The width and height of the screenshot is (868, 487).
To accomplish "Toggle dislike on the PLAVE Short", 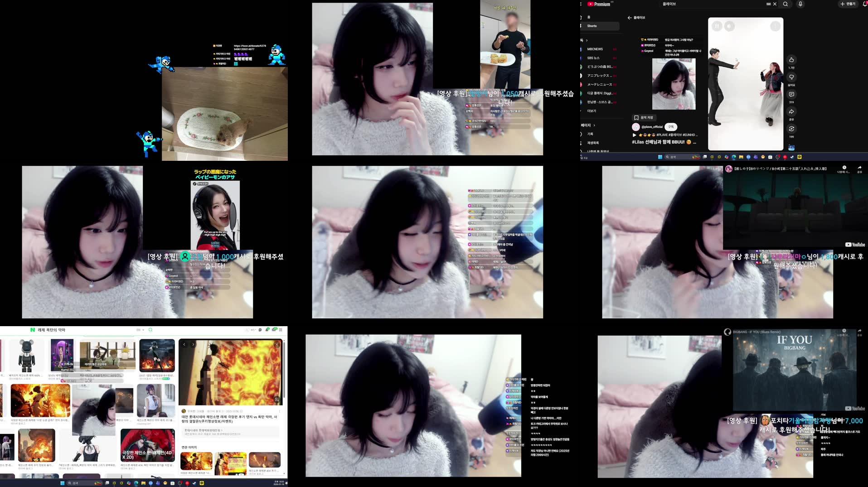I will 792,77.
